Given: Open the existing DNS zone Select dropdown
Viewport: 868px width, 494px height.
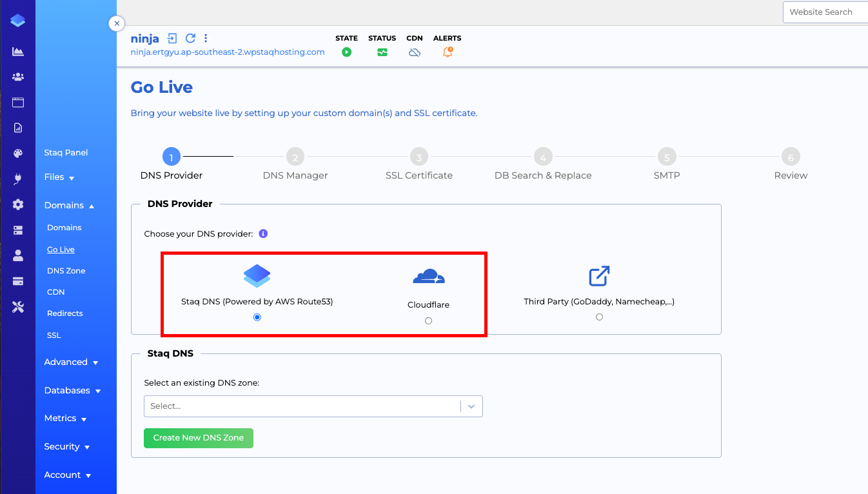Looking at the screenshot, I should [313, 406].
